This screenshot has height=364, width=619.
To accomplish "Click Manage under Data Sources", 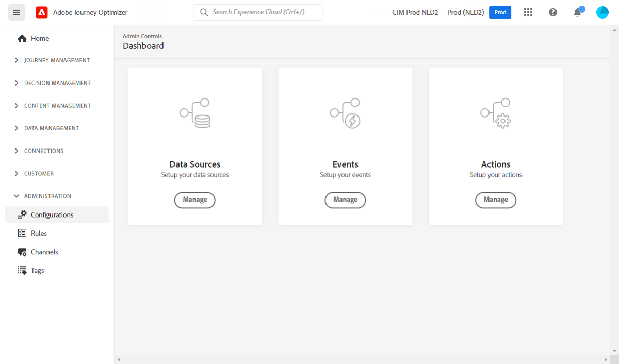I will tap(194, 200).
